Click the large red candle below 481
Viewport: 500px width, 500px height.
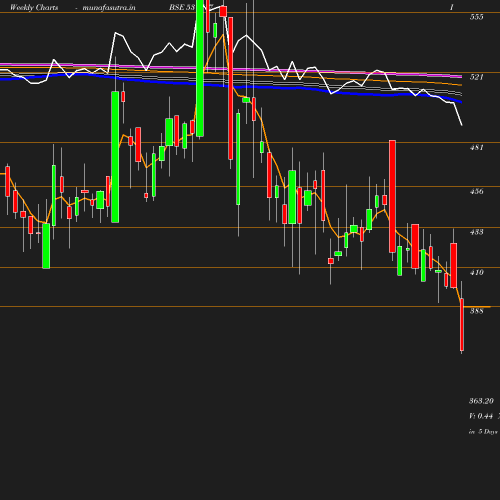(392, 196)
